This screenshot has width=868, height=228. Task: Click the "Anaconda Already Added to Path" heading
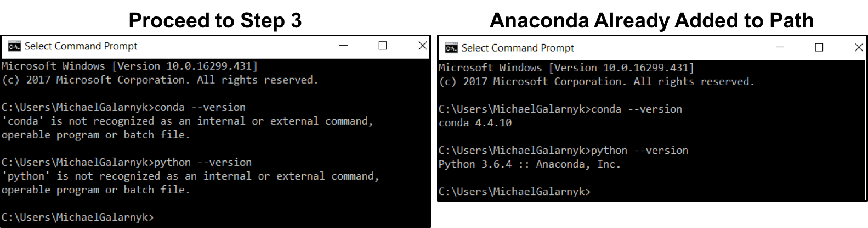point(651,20)
